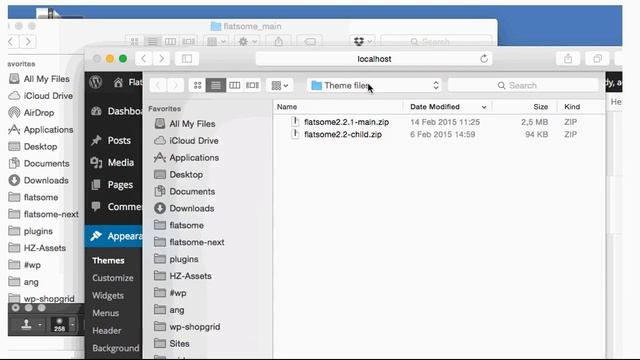Viewport: 640px width, 360px height.
Task: Switch file dialog to list view
Action: (x=216, y=85)
